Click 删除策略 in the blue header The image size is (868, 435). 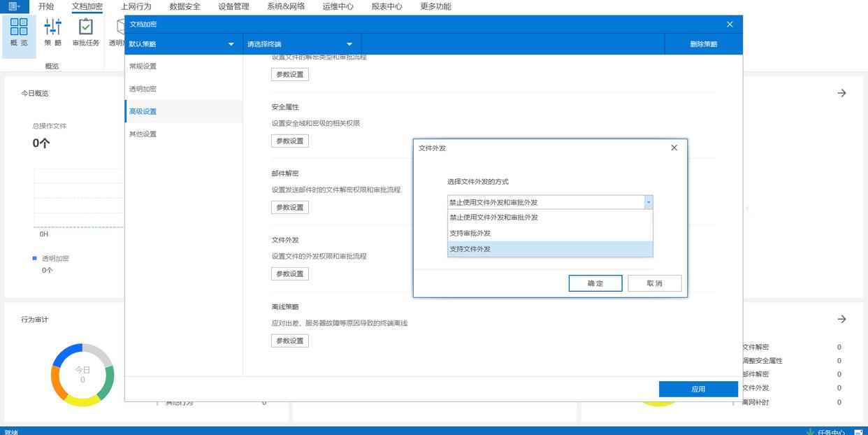pos(703,44)
